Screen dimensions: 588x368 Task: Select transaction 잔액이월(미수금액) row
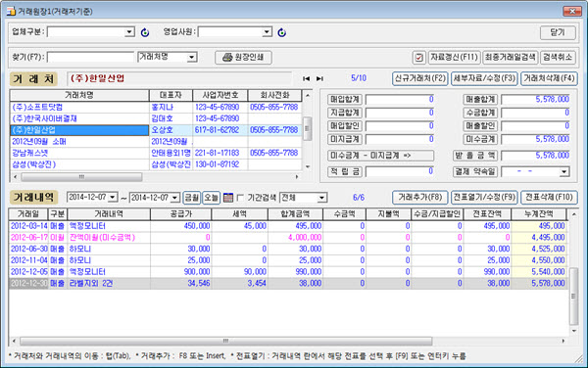point(287,238)
